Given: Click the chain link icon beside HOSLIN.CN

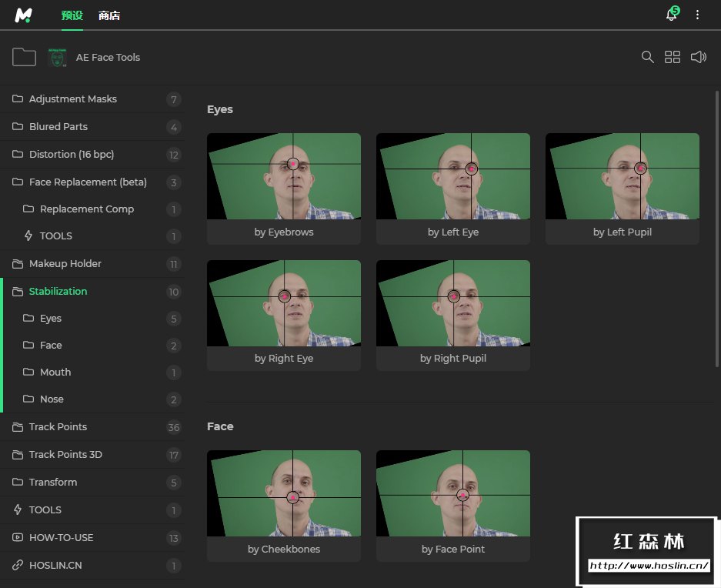Looking at the screenshot, I should (x=18, y=565).
